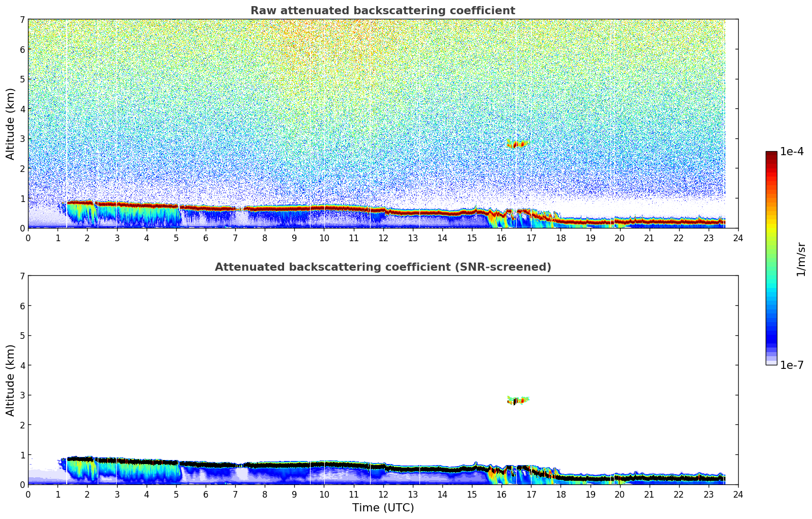The image size is (812, 519).
Task: Click the altitude tick '1' on the bottom plot
Action: coord(22,454)
